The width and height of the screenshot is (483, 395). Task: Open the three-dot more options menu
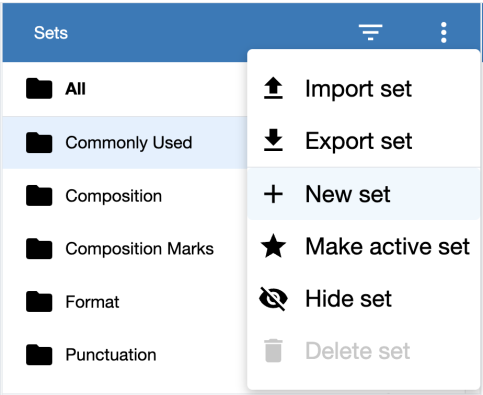click(x=443, y=32)
